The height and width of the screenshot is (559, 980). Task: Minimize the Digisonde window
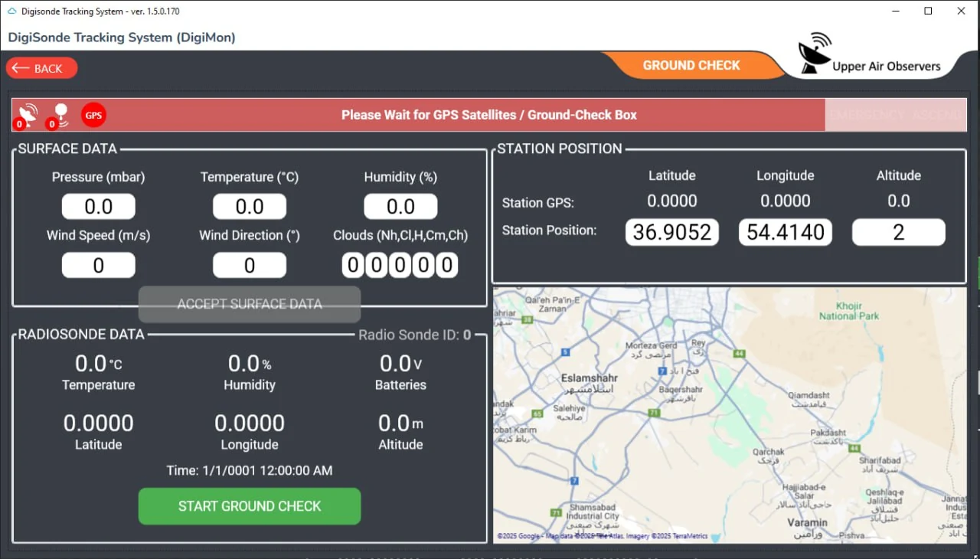(x=894, y=11)
